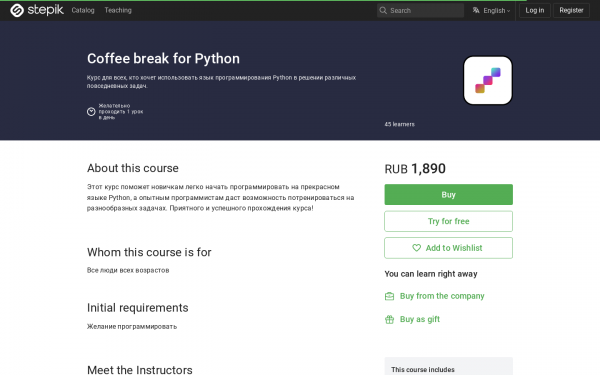600x375 pixels.
Task: Click the language translate icon
Action: point(476,10)
